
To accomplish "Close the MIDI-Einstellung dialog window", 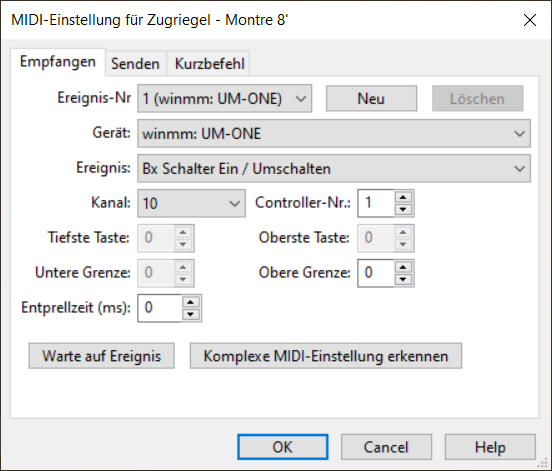I will click(x=529, y=20).
